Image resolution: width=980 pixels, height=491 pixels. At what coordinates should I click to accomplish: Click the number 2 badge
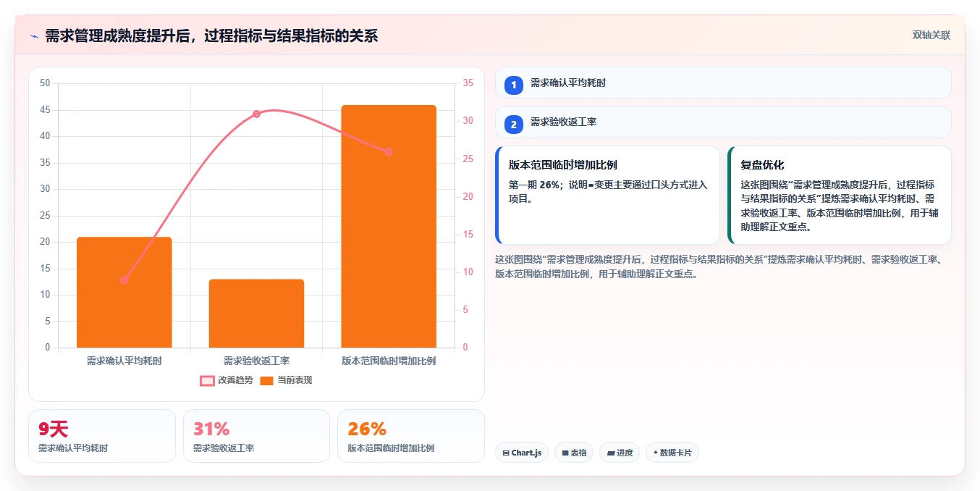coord(514,125)
